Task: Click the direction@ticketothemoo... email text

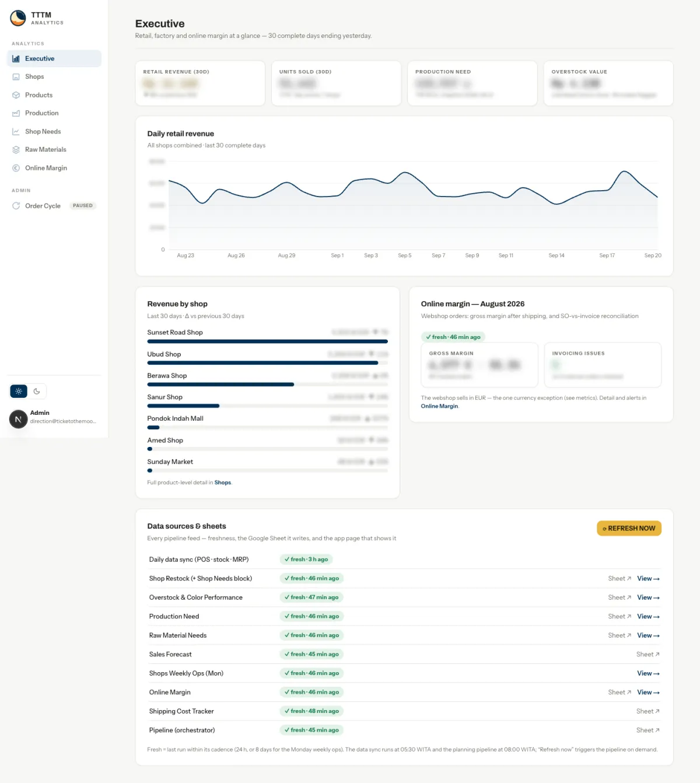Action: point(63,421)
